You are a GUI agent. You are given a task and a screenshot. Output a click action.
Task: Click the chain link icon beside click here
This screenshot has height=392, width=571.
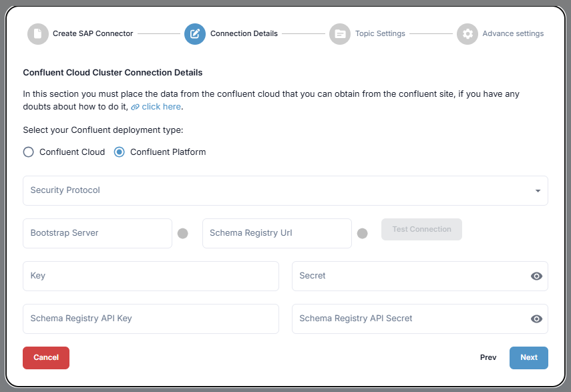click(135, 107)
